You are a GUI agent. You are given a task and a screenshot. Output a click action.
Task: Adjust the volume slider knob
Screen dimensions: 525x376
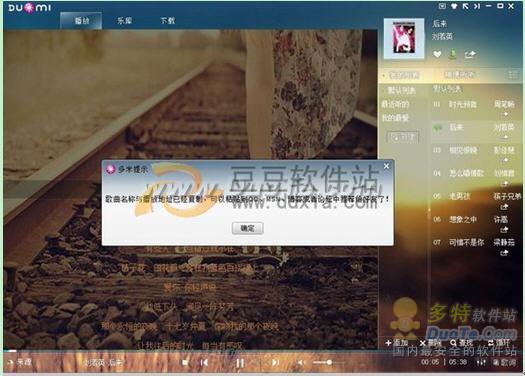click(329, 362)
